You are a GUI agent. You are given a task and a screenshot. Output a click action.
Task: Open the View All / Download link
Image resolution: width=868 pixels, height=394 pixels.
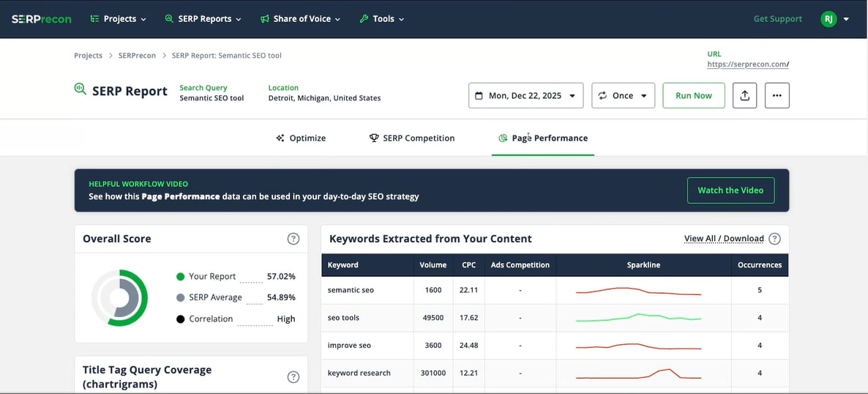(x=723, y=239)
